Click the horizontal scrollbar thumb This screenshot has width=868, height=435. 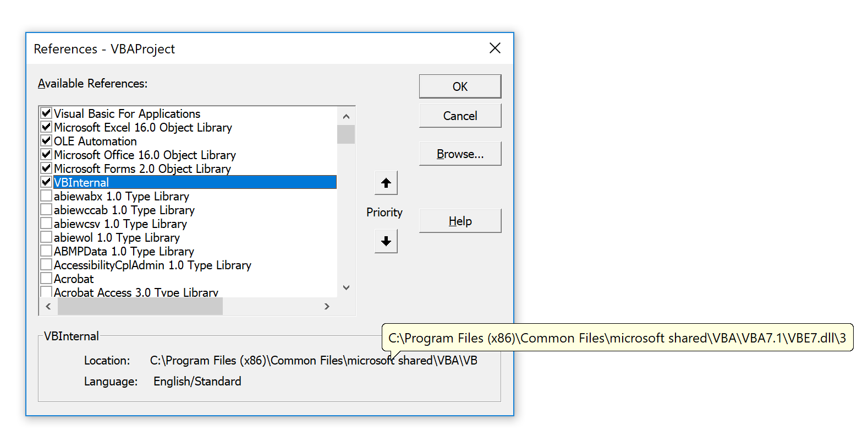pyautogui.click(x=140, y=306)
